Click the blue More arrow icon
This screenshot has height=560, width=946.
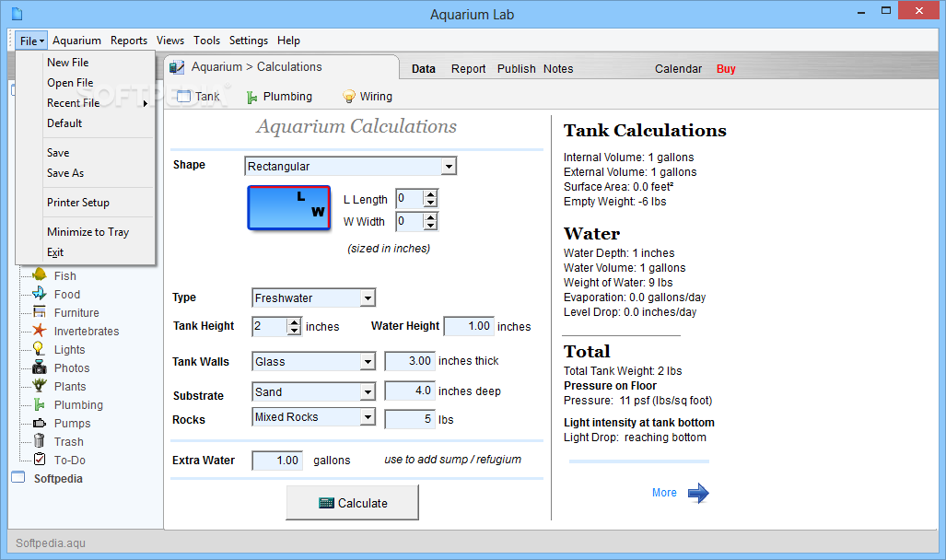coord(698,493)
